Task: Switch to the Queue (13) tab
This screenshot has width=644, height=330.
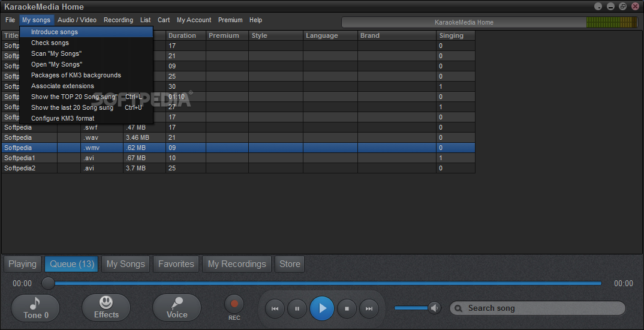Action: pyautogui.click(x=71, y=264)
